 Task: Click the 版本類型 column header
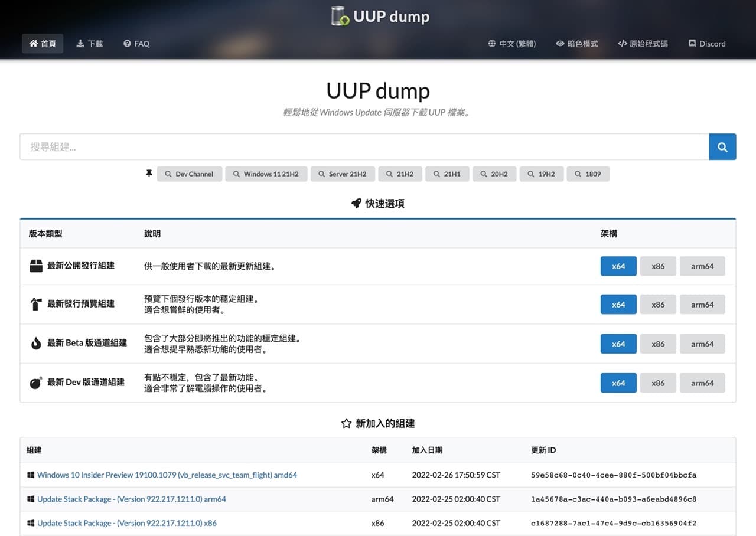[x=45, y=234]
